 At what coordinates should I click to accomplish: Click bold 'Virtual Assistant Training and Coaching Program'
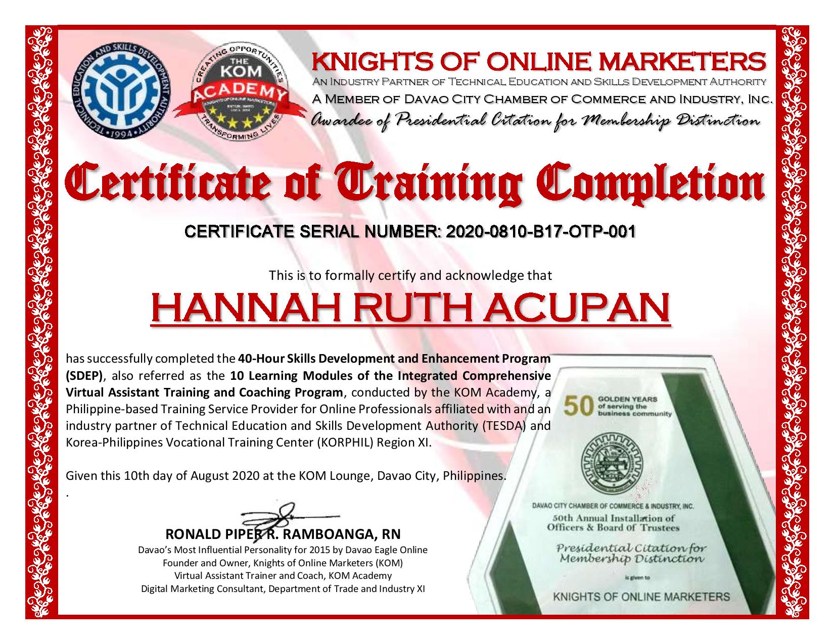(205, 392)
